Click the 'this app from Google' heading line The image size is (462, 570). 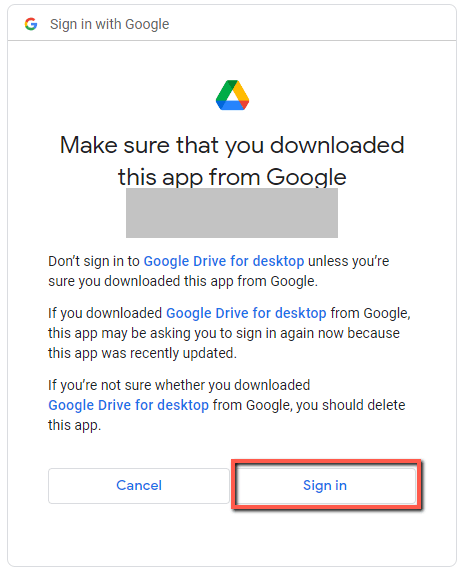pyautogui.click(x=232, y=177)
